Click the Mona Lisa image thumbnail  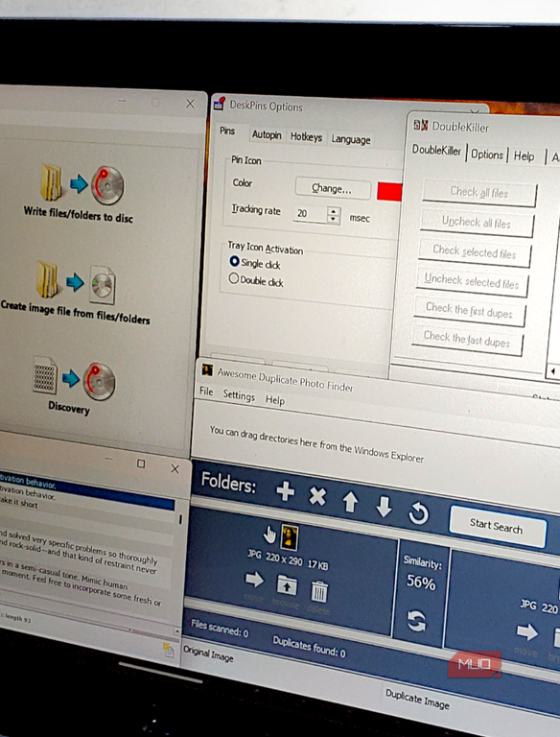pyautogui.click(x=289, y=537)
